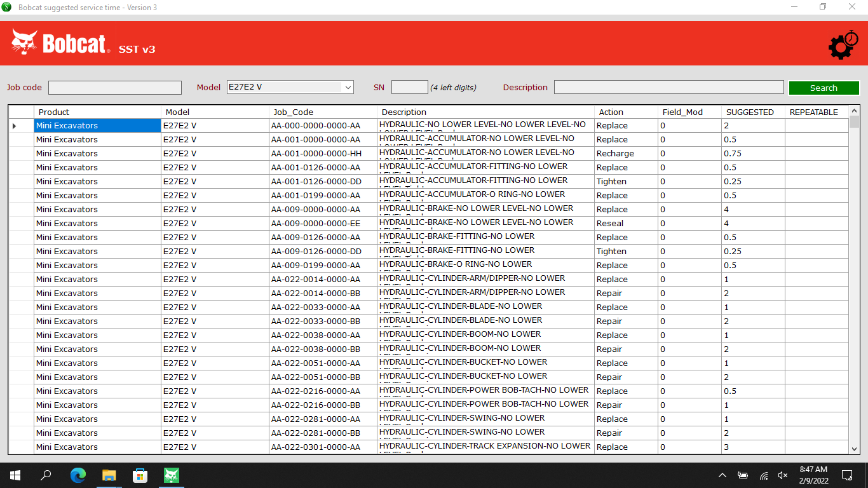Click the SN serial number field
The width and height of the screenshot is (868, 488).
(409, 87)
